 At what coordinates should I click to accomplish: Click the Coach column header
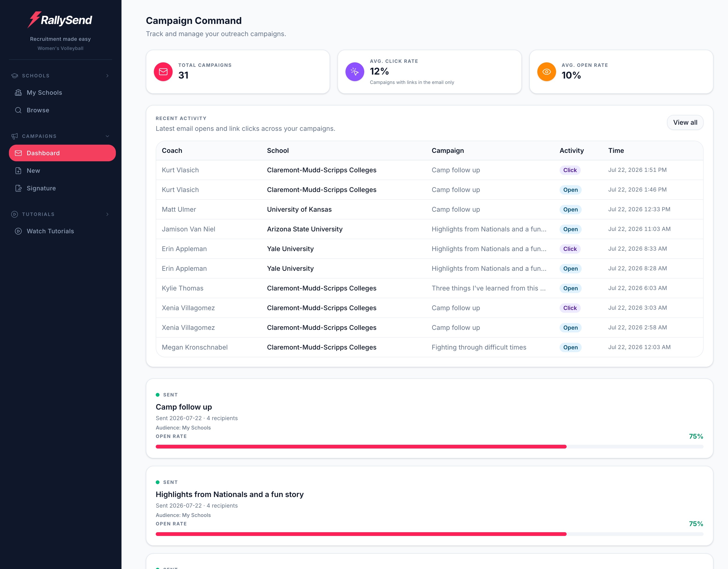point(172,151)
